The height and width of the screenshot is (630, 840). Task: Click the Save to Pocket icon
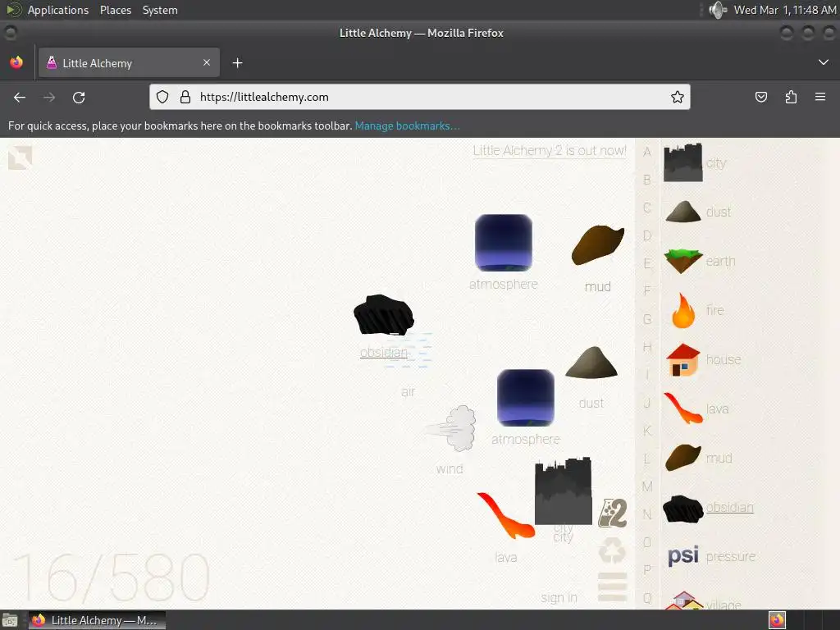pyautogui.click(x=760, y=97)
